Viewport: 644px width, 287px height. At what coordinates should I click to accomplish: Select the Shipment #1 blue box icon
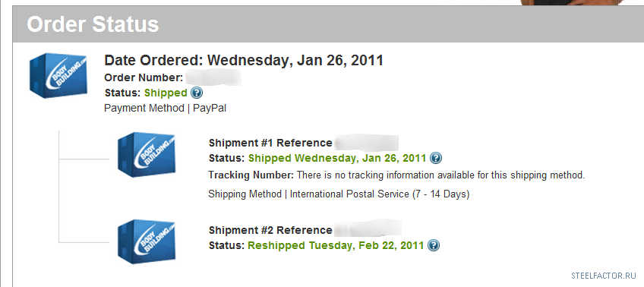click(x=147, y=155)
